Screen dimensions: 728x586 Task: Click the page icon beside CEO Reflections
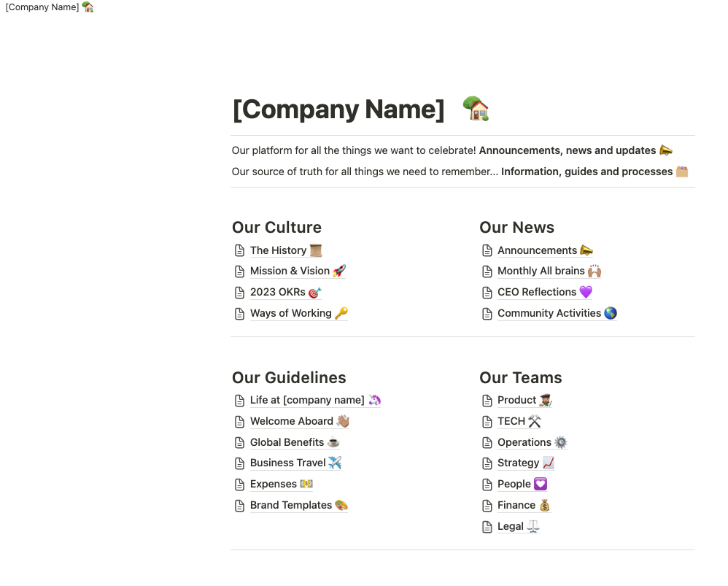click(487, 293)
